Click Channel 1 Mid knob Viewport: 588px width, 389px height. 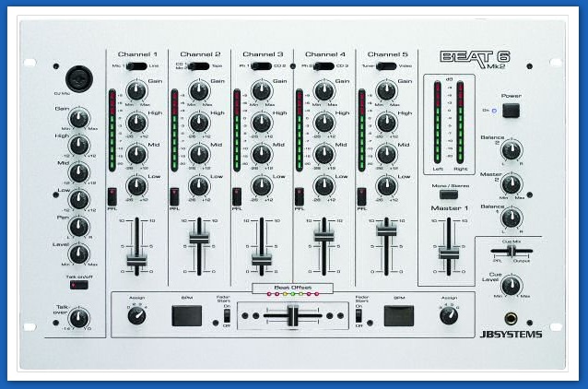(136, 154)
